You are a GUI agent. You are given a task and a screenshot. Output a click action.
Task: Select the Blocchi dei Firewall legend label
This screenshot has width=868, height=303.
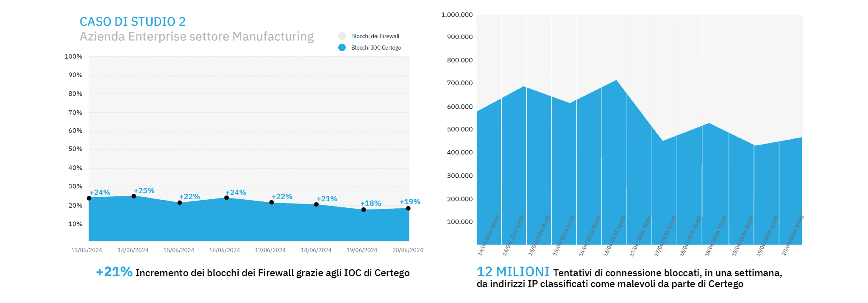[375, 36]
